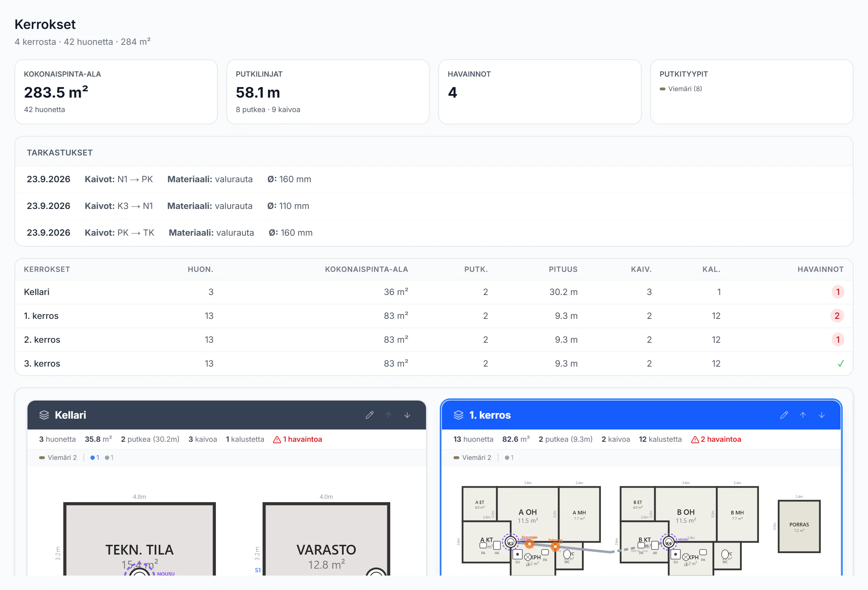The image size is (868, 590).
Task: Move 1. kerros up with arrow icon
Action: coord(803,415)
